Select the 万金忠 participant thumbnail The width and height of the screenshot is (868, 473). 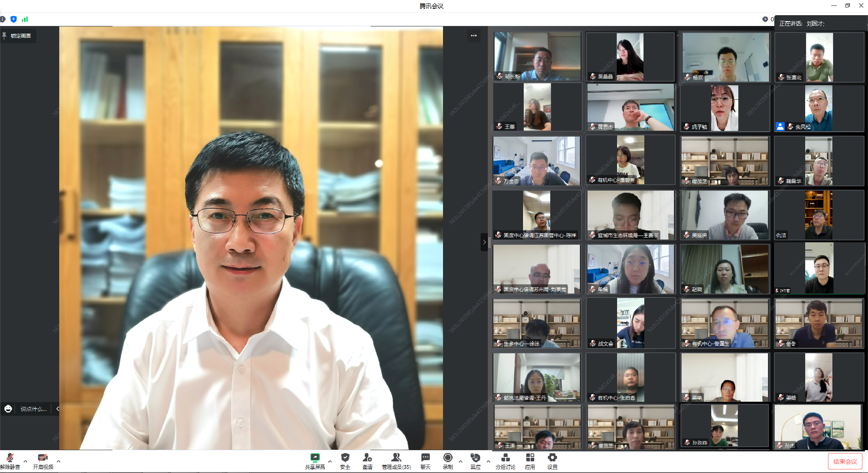pos(537,161)
